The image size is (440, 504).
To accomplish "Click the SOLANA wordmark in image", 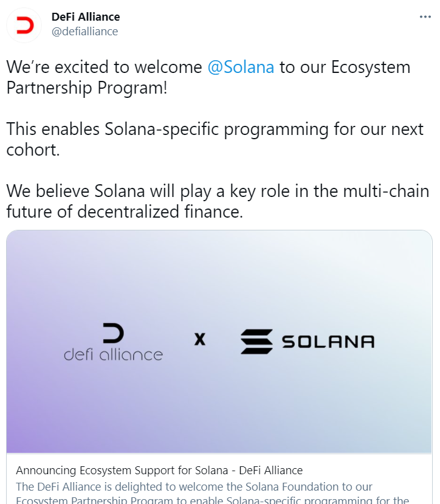I will (x=328, y=342).
